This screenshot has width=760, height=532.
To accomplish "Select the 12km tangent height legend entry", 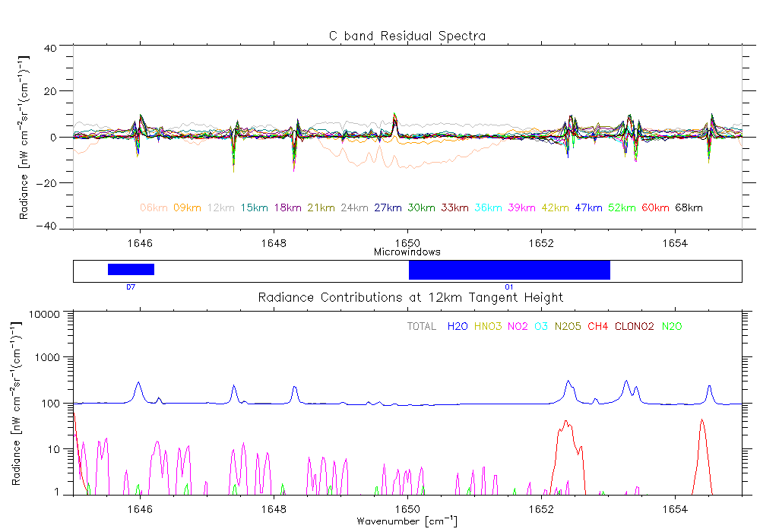I will tap(221, 207).
